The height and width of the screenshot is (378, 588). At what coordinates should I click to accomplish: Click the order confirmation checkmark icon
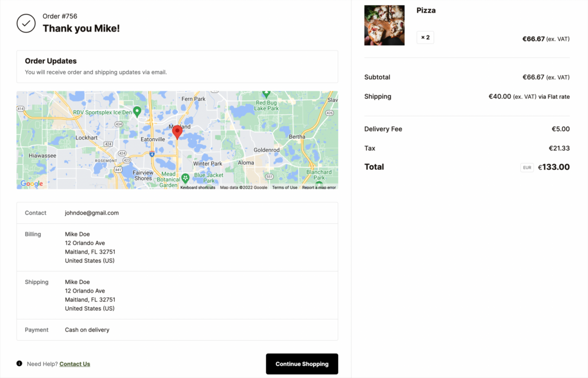pos(26,24)
